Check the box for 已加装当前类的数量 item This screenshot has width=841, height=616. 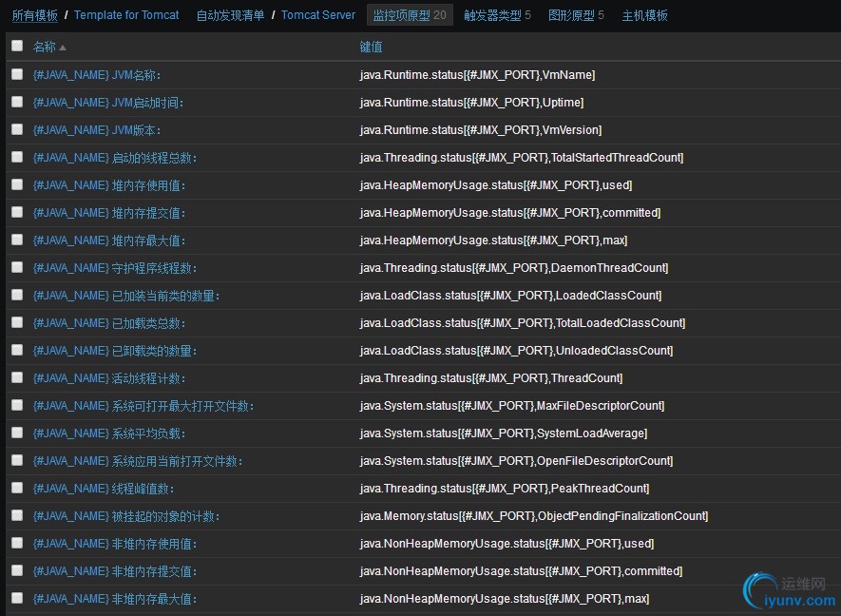click(17, 295)
